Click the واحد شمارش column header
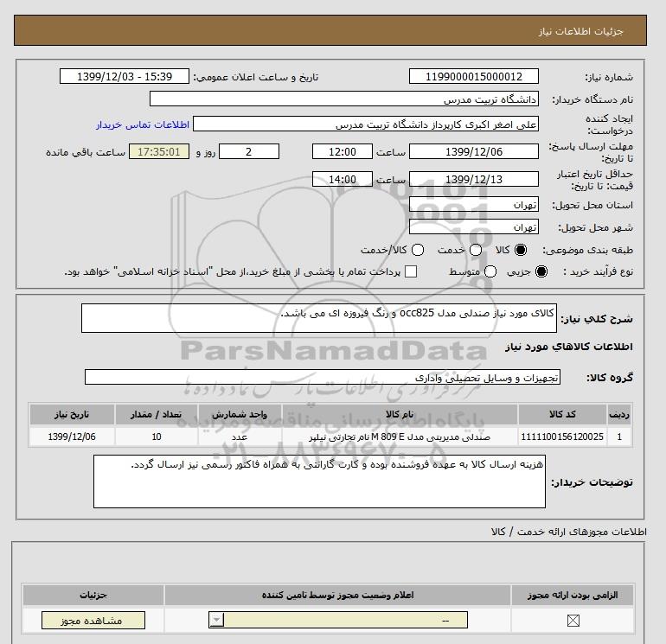This screenshot has height=644, width=666. 240,414
